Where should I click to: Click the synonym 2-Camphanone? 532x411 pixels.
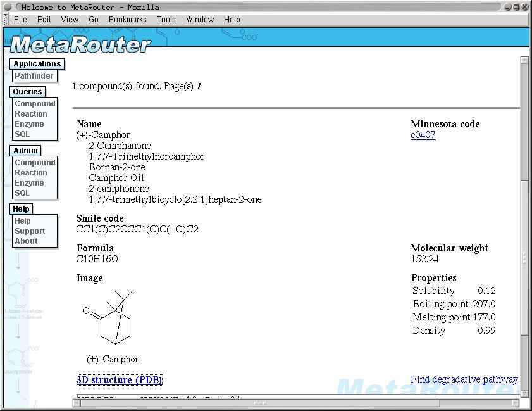(x=120, y=146)
